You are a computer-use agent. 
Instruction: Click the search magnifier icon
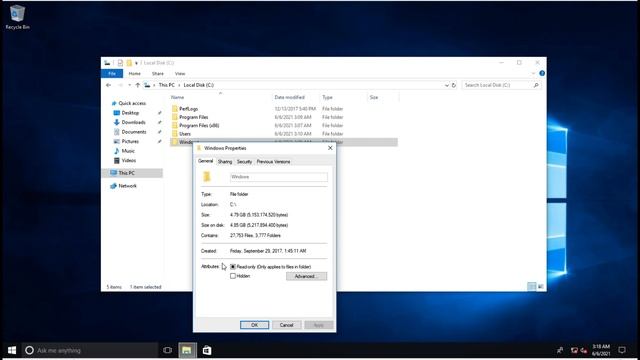click(536, 85)
